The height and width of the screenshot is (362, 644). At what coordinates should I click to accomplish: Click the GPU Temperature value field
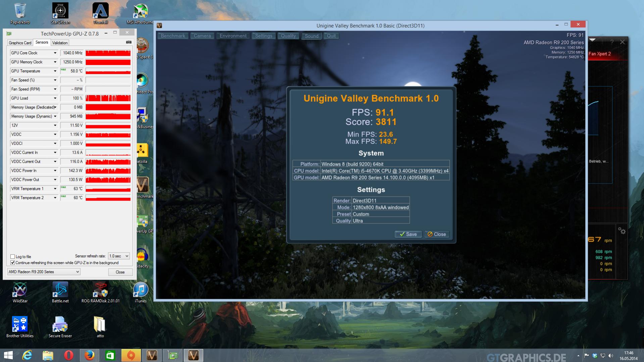pos(72,71)
